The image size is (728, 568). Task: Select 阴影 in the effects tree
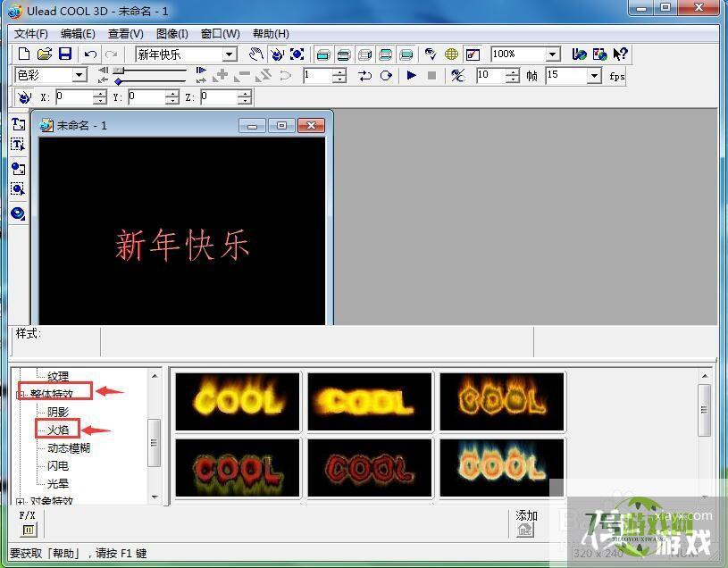click(58, 412)
